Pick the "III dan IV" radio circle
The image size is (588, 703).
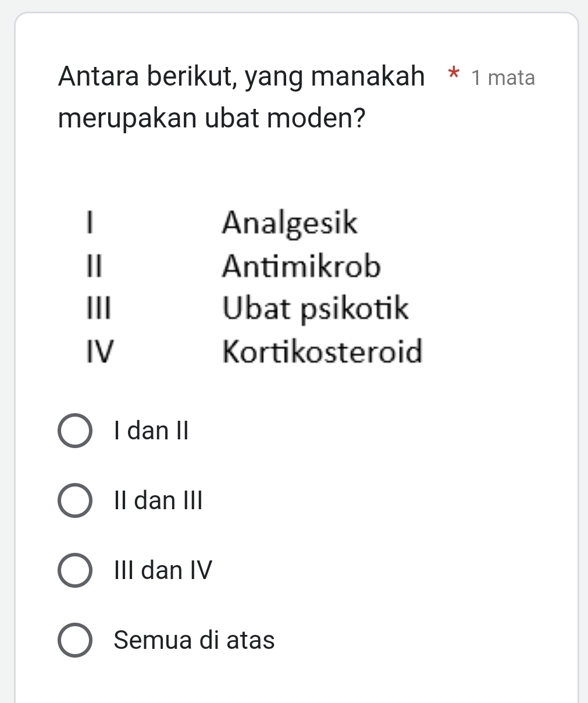coord(75,571)
